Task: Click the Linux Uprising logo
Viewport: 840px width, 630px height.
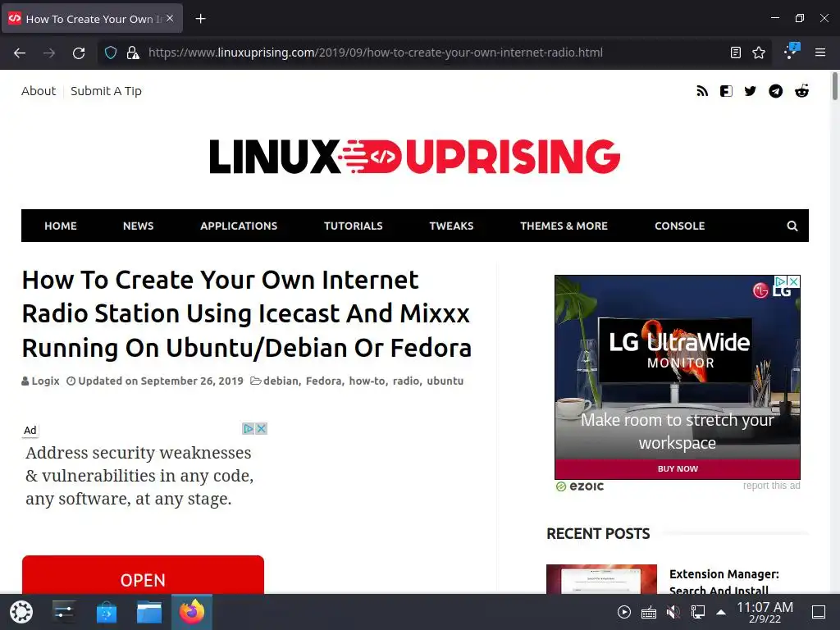Action: point(414,157)
